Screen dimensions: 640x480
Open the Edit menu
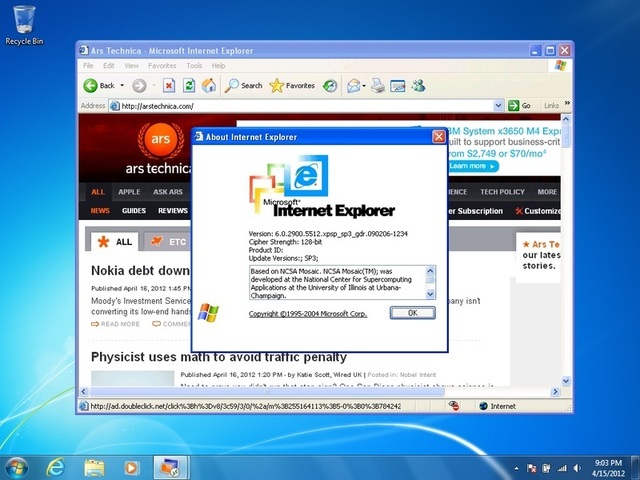click(109, 66)
